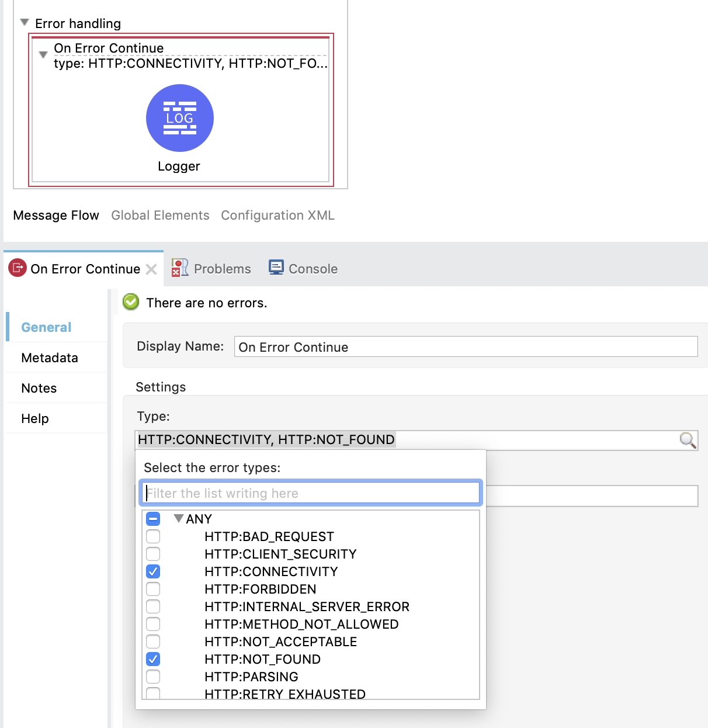
Task: Toggle the ANY parent checkbox
Action: (153, 519)
